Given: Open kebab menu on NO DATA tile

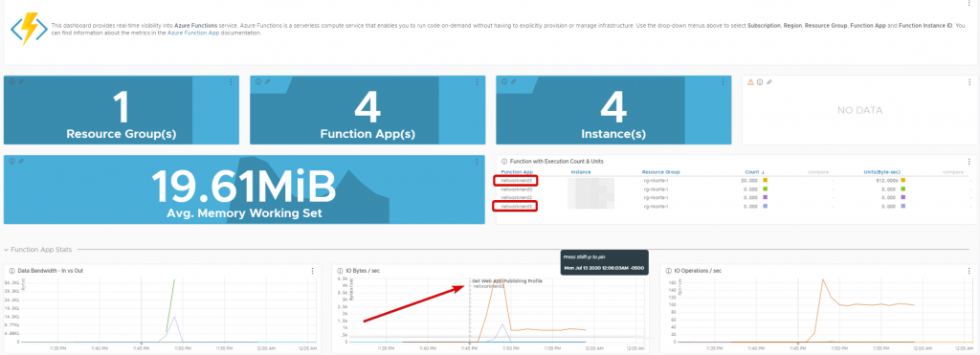Looking at the screenshot, I should [x=969, y=82].
